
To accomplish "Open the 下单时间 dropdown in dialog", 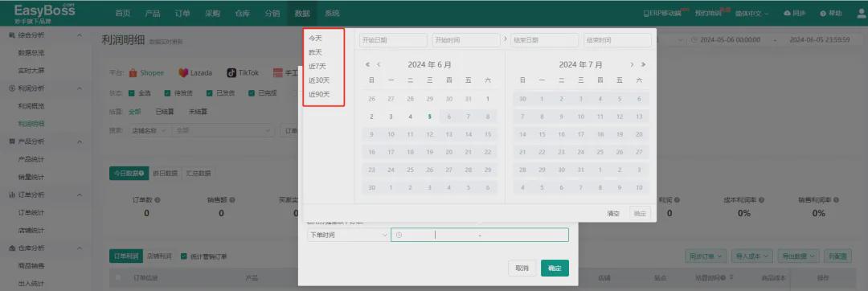I will (x=349, y=235).
